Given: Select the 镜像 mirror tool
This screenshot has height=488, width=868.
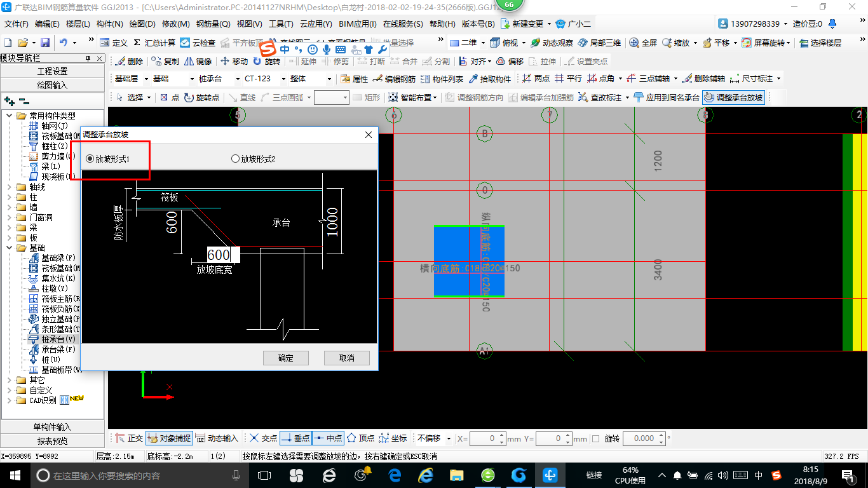Looking at the screenshot, I should (x=198, y=62).
